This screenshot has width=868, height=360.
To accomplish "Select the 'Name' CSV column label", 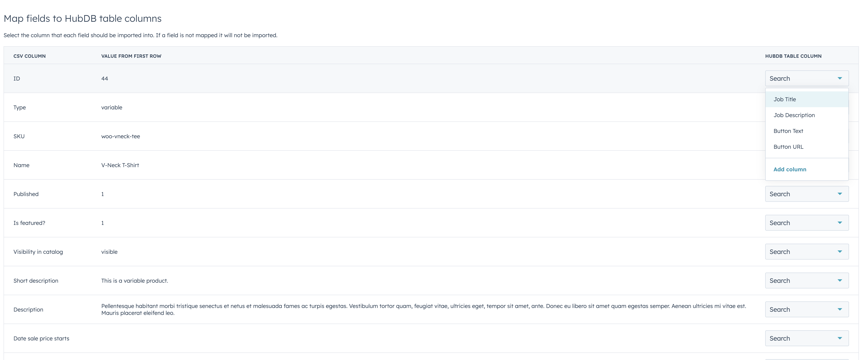I will (21, 165).
